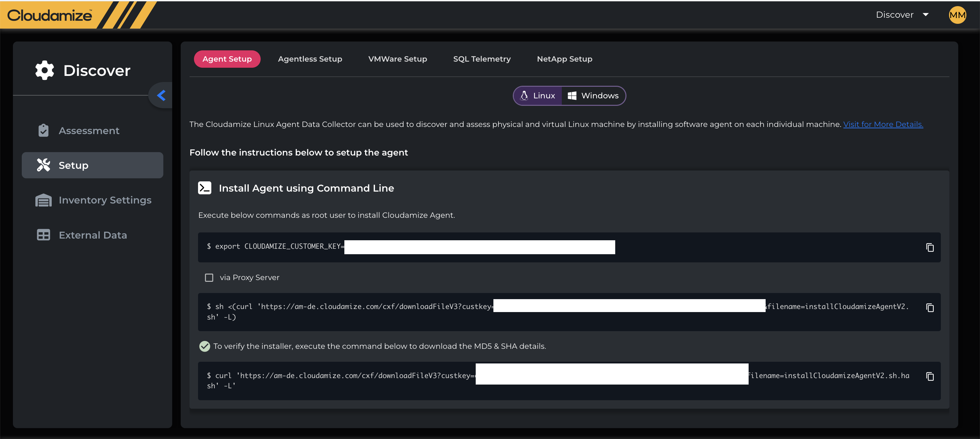Open the MM user avatar menu
980x439 pixels.
click(x=957, y=15)
